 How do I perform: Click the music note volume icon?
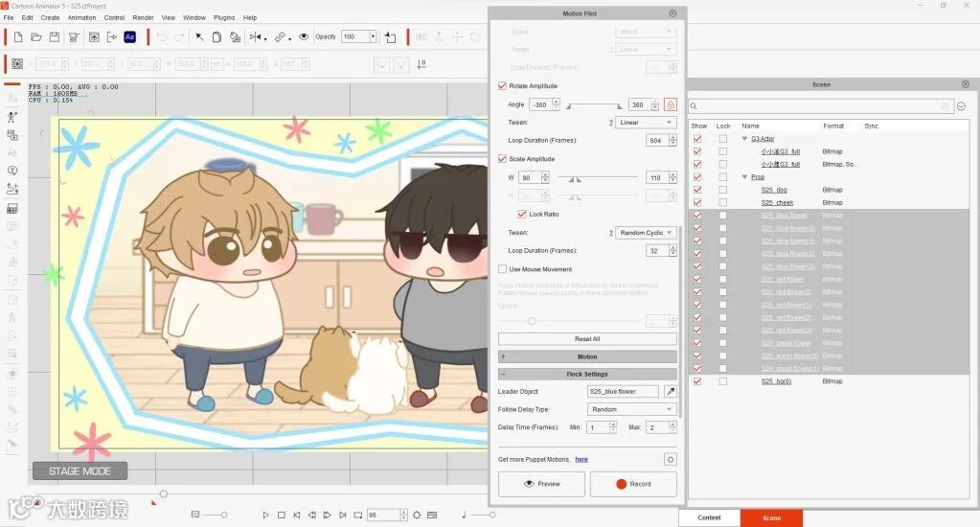(x=464, y=515)
